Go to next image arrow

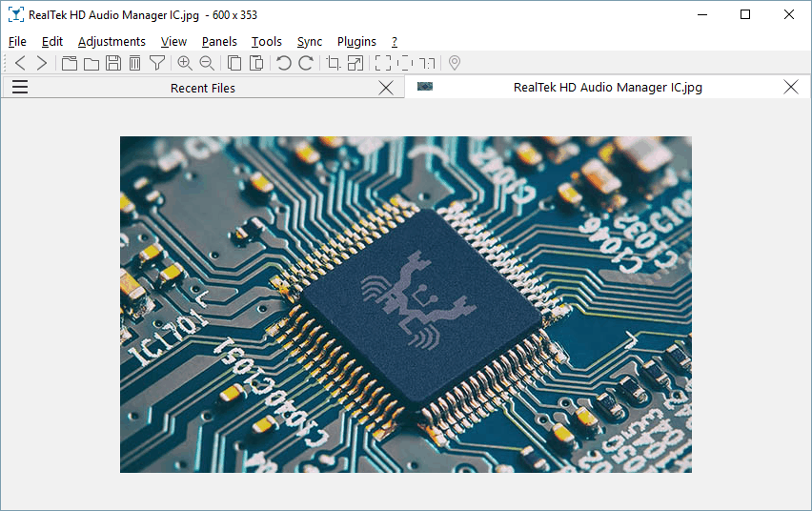[41, 63]
